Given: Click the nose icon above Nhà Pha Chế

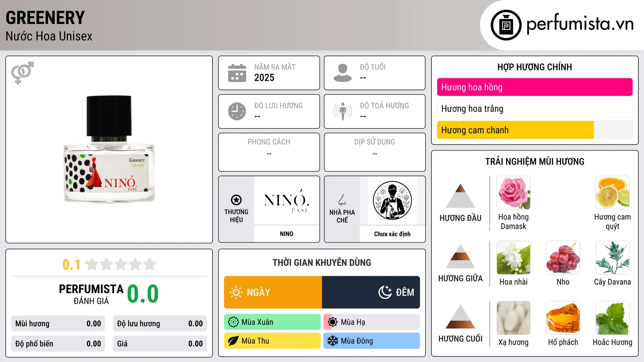Looking at the screenshot, I should (x=342, y=200).
